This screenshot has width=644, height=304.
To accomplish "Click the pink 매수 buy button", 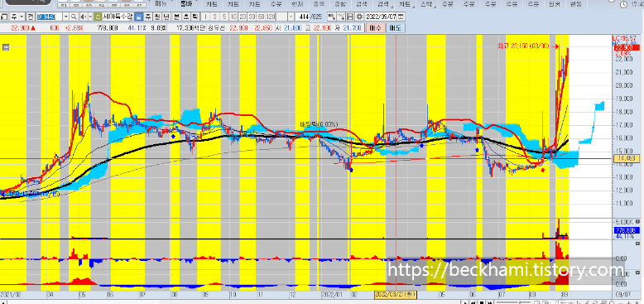I will [376, 27].
